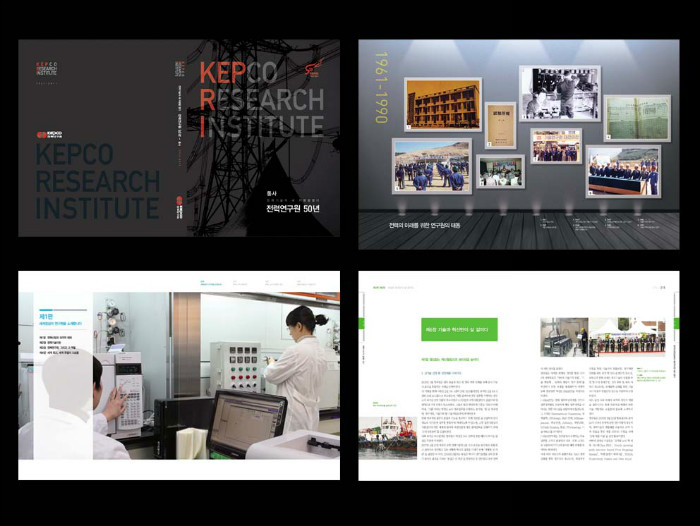Screen dimensions: 700x526
Task: Select the newspaper clipping photo frame
Action: point(637,117)
